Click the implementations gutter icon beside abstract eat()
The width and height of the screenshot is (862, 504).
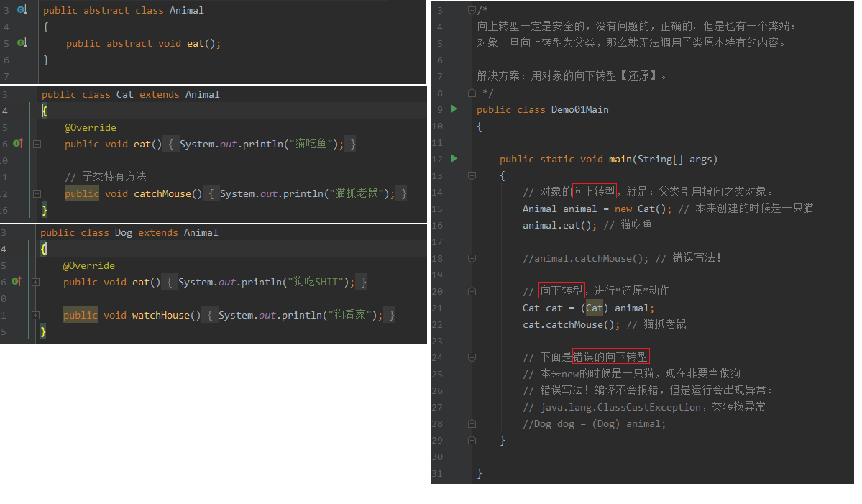(x=22, y=43)
